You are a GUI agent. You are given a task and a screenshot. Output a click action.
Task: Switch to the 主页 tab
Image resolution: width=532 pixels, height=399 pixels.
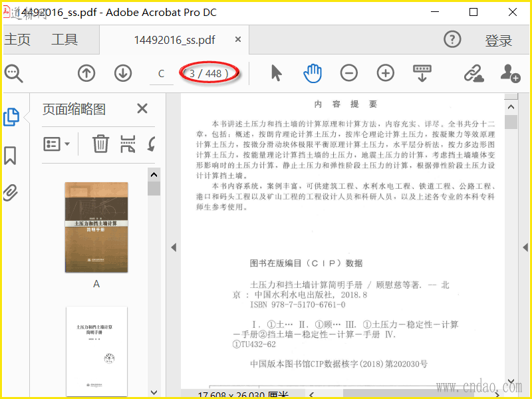(x=17, y=40)
